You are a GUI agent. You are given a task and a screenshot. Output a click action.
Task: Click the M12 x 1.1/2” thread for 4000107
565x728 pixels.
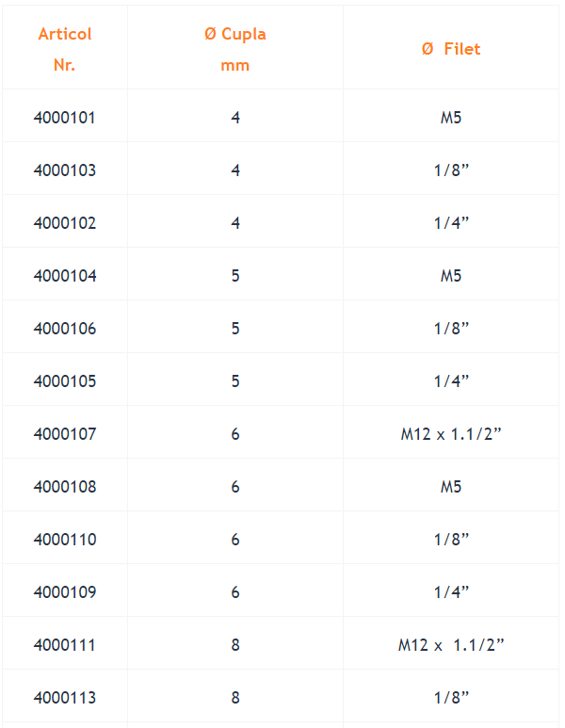pyautogui.click(x=451, y=434)
